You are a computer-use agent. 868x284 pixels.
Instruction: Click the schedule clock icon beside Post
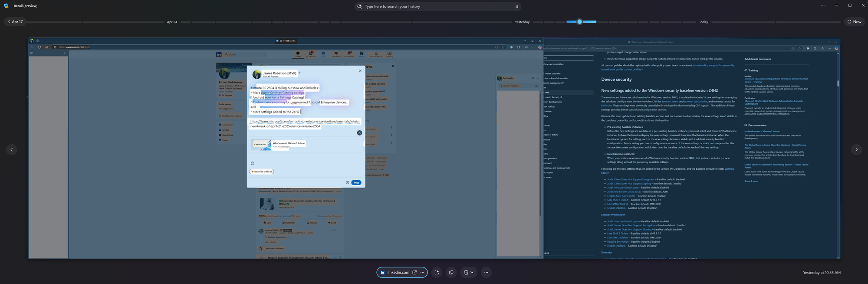tap(347, 182)
